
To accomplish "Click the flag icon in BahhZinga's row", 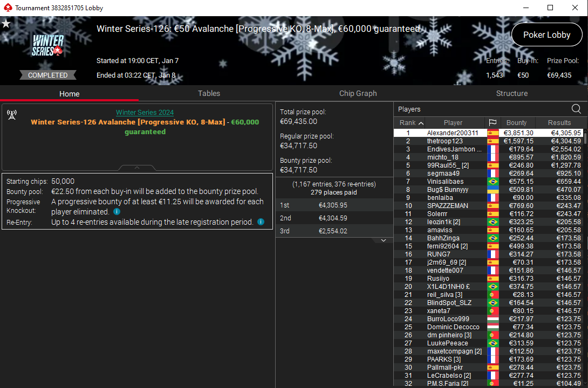I will pos(493,238).
